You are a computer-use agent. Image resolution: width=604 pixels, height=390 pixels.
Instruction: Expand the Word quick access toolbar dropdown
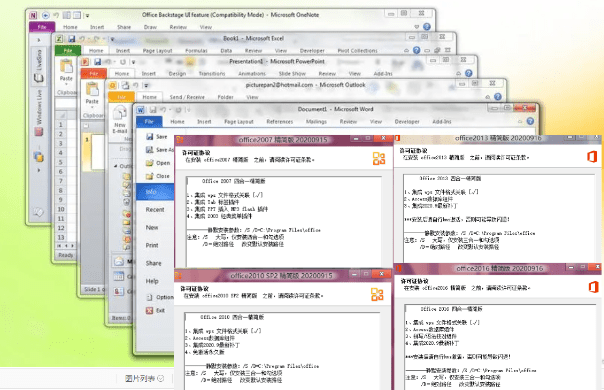(188, 110)
